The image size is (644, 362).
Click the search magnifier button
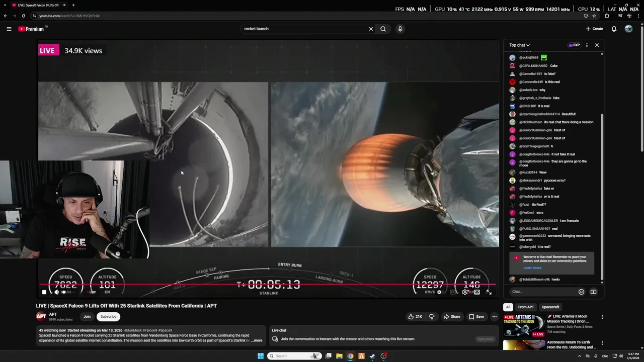(x=383, y=29)
